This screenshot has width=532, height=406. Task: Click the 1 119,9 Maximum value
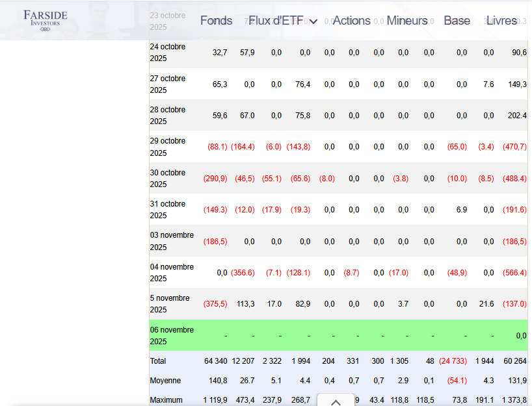click(x=215, y=400)
